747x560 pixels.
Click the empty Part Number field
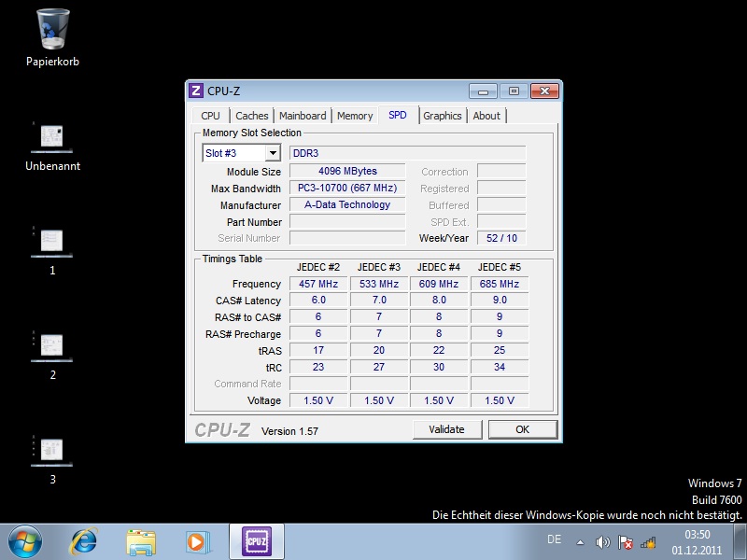(347, 221)
